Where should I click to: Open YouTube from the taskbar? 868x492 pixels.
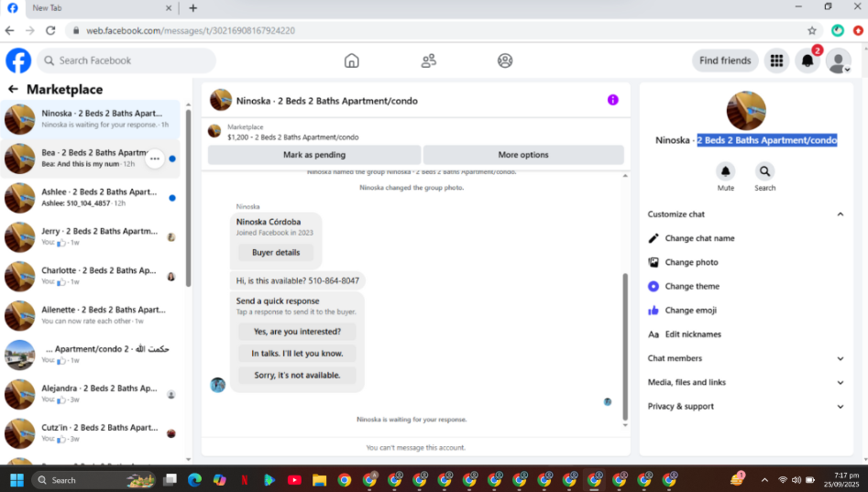(x=294, y=480)
